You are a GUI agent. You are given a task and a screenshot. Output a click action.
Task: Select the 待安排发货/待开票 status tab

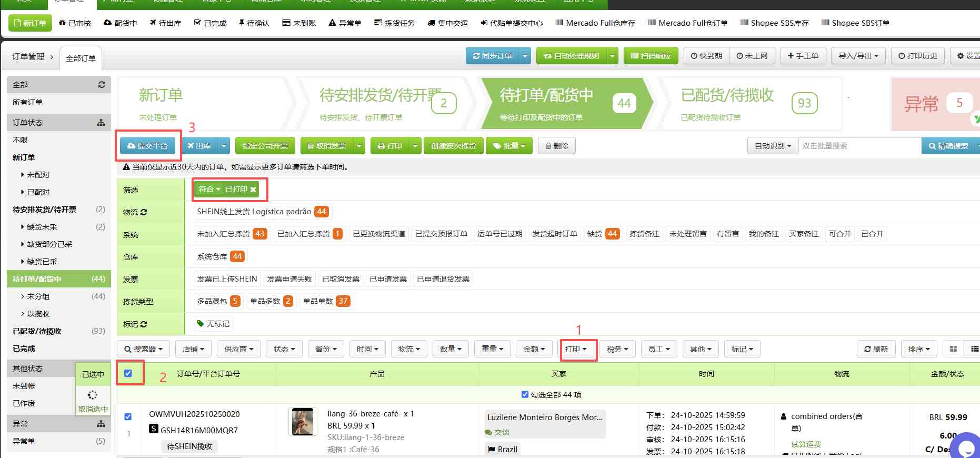[x=388, y=103]
